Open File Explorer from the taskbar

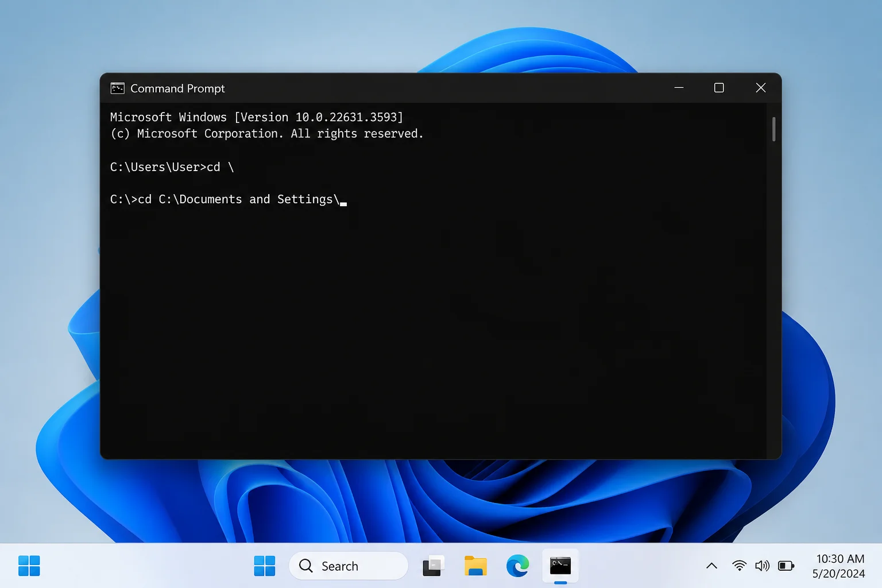(475, 566)
